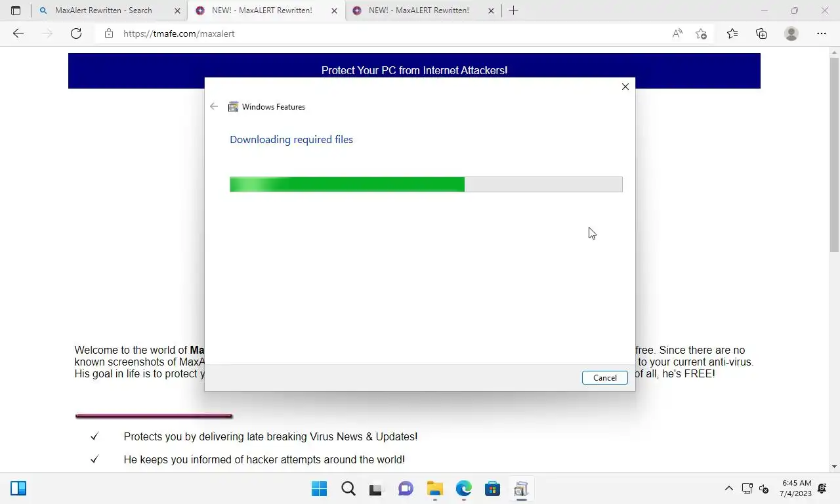
Task: Open Edge Collections
Action: click(761, 33)
